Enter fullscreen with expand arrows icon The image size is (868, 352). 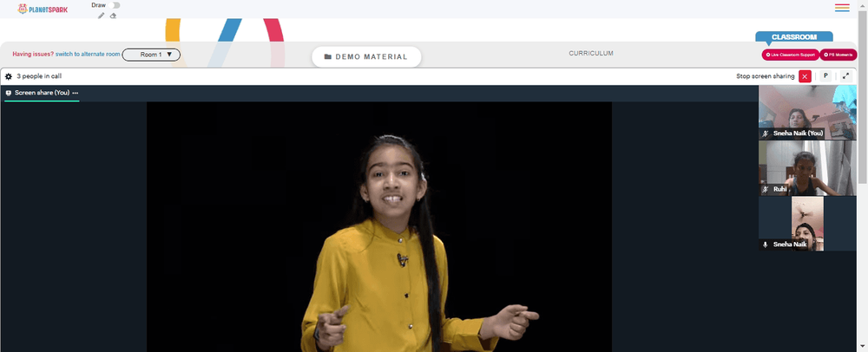click(845, 76)
